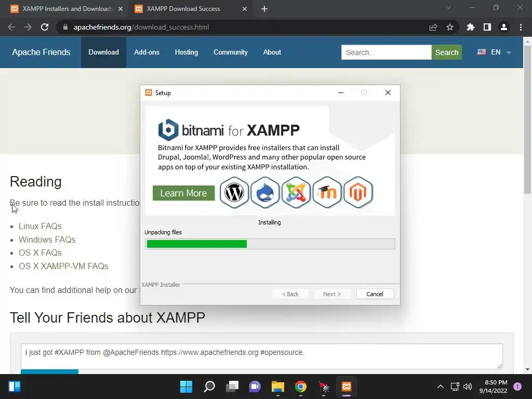Open the notification count badge
The height and width of the screenshot is (399, 532).
[x=517, y=387]
